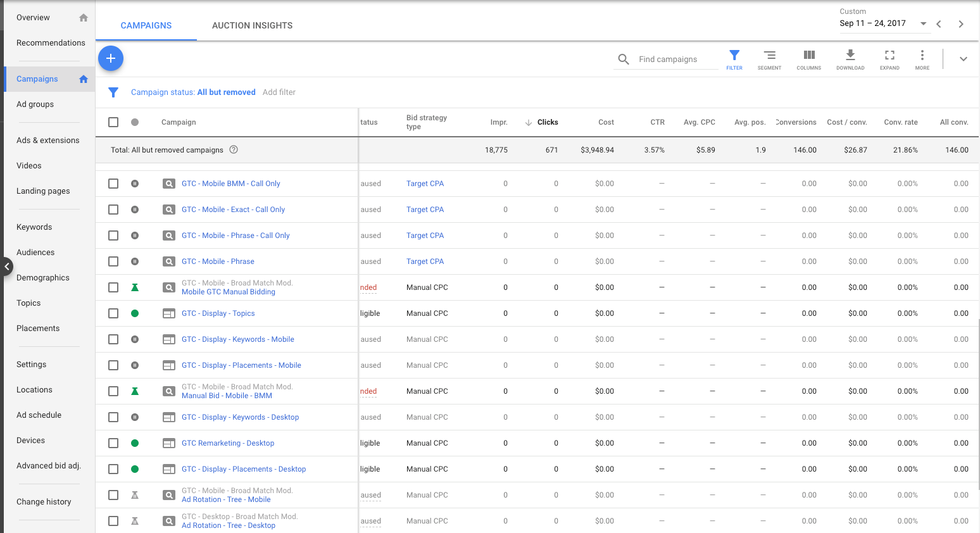
Task: Go to Recommendations in sidebar
Action: coord(51,43)
